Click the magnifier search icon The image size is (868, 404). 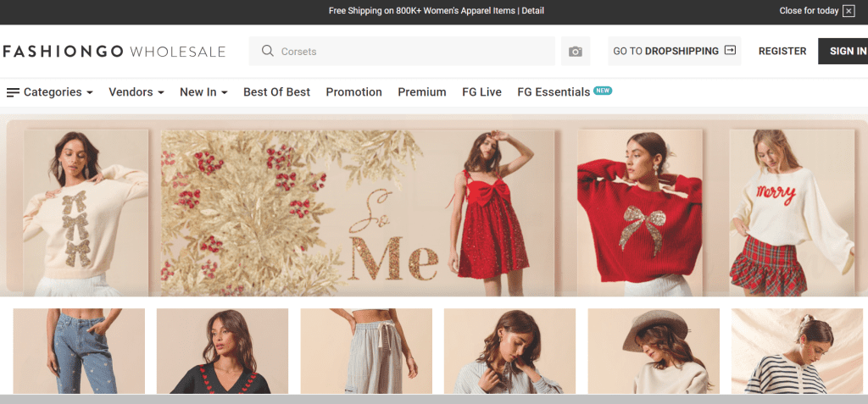coord(268,52)
